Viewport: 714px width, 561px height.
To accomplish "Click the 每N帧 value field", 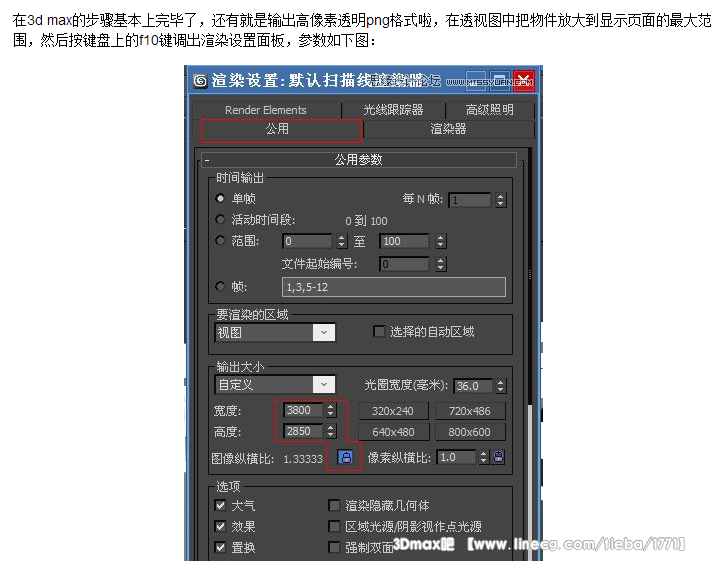I will [470, 200].
